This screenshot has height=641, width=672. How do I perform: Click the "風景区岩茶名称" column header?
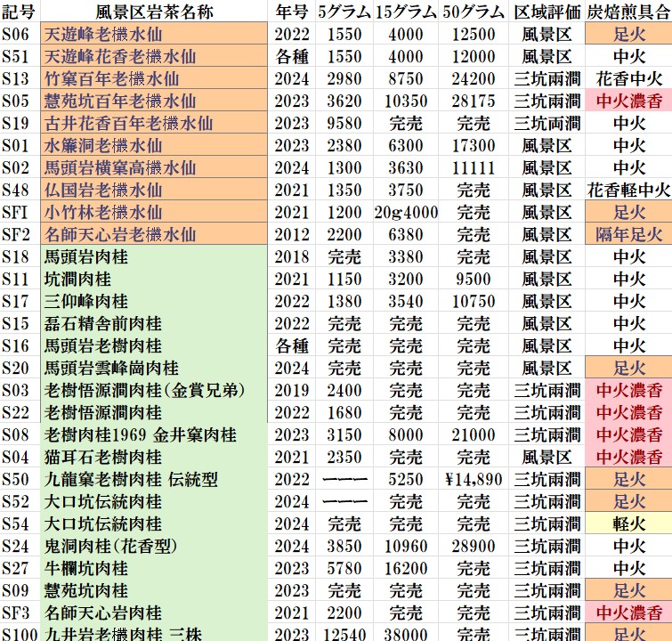tap(153, 12)
